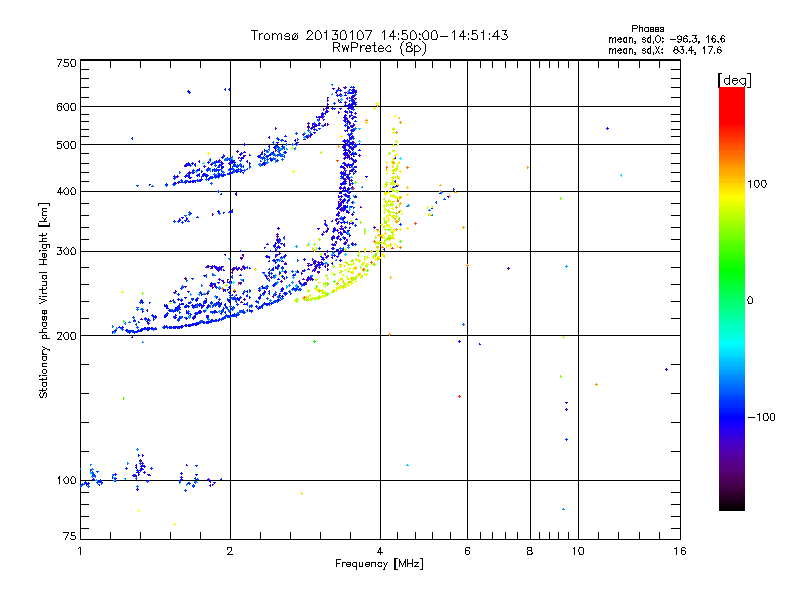Click the 'mean, sd,X: 83.4, 17.6' line
800x600 pixels.
(x=665, y=50)
